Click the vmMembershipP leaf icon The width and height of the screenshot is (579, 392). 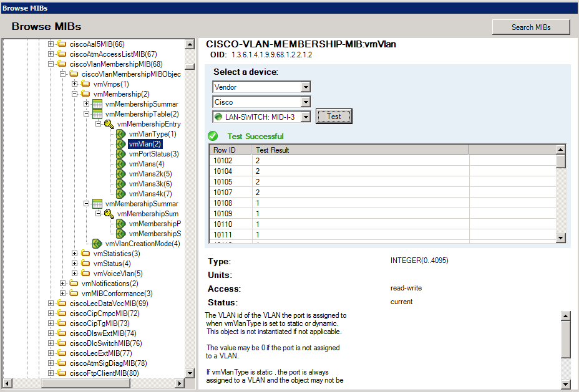[x=121, y=224]
